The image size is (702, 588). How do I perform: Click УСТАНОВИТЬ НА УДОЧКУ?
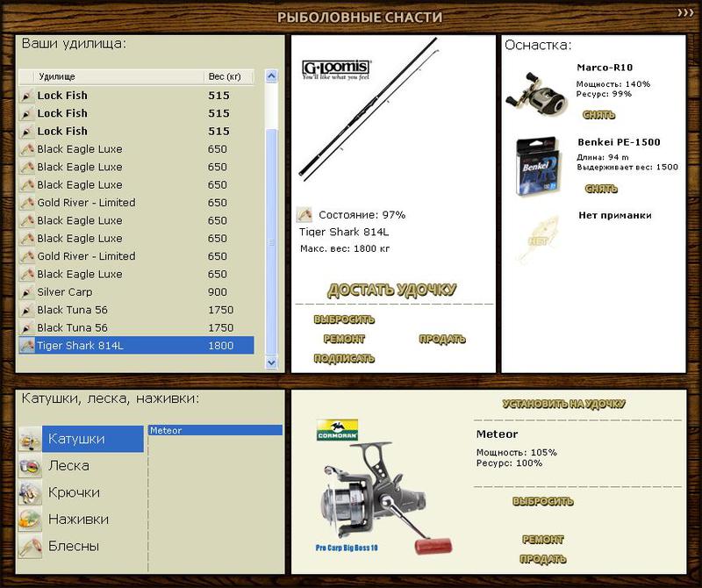(563, 404)
